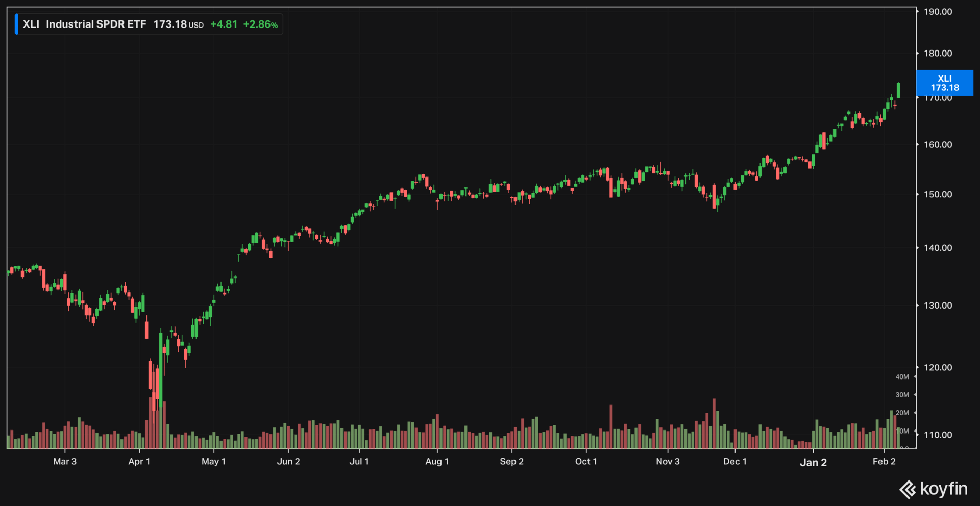This screenshot has height=506, width=980.
Task: Click the 150.00 price axis label
Action: click(938, 194)
